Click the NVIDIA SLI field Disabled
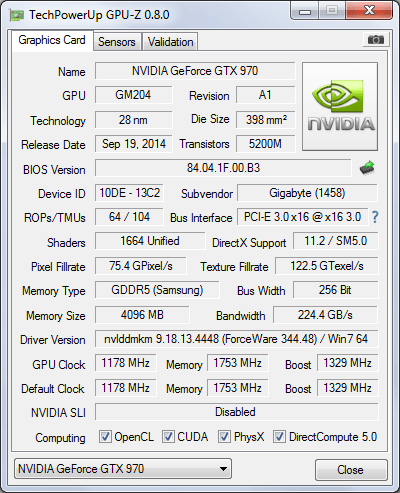Image resolution: width=400 pixels, height=493 pixels. click(x=236, y=412)
